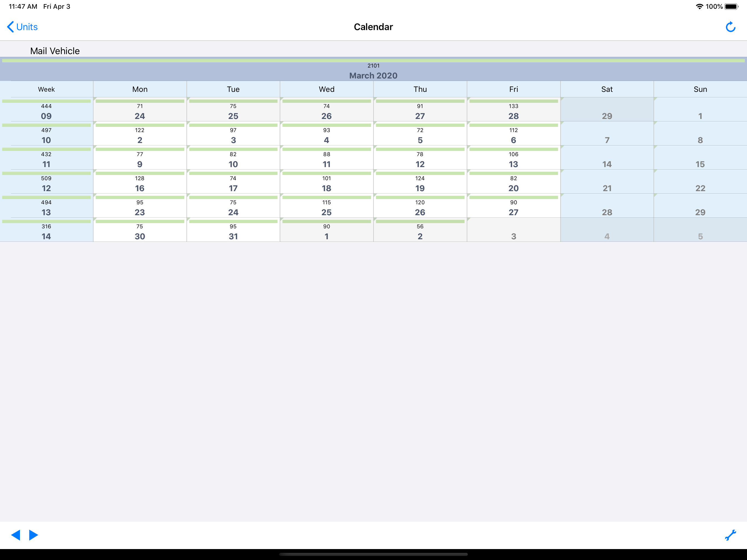Select Wednesday March 25 with 115

[x=326, y=206]
